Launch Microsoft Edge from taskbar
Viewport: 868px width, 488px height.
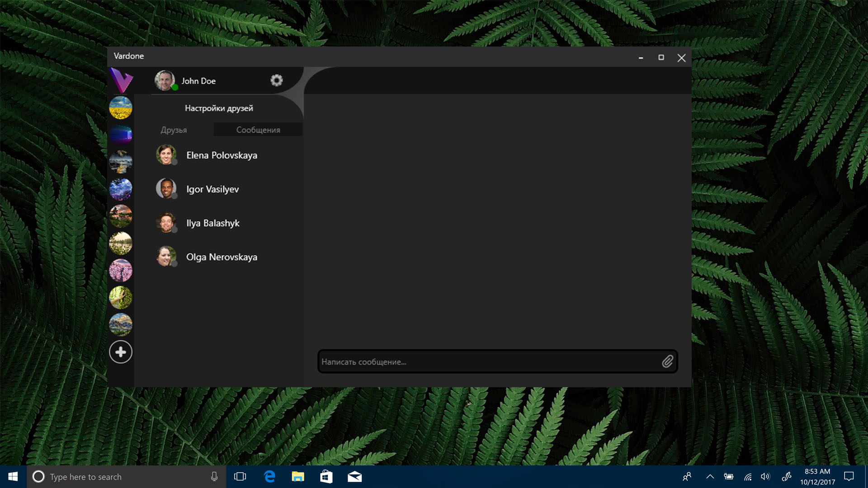tap(269, 477)
